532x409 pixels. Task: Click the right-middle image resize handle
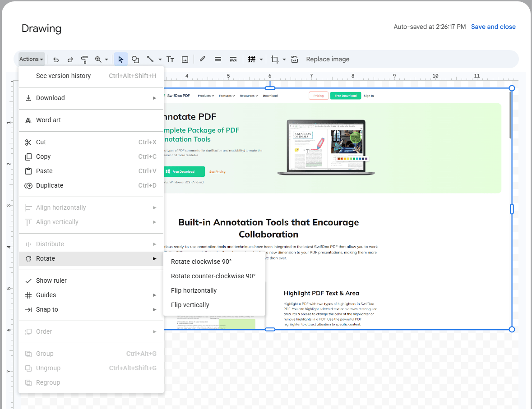coord(512,209)
